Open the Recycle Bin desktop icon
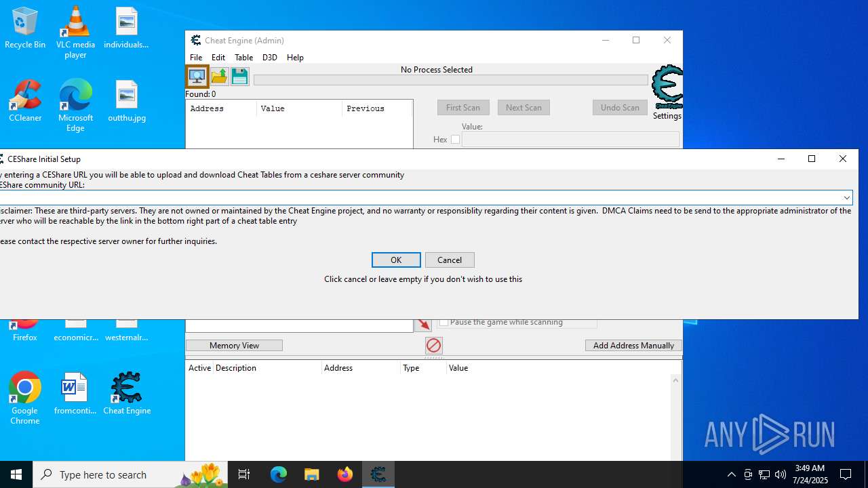 click(x=25, y=28)
